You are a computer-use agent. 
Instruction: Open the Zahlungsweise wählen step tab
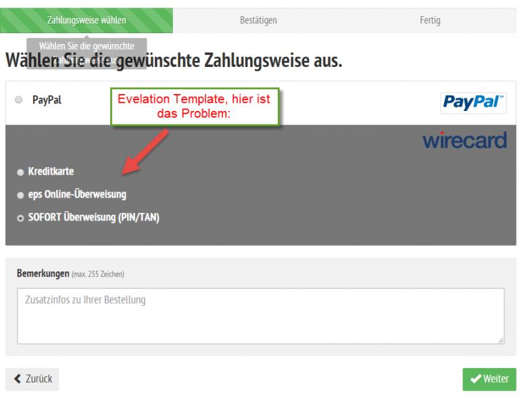(87, 20)
